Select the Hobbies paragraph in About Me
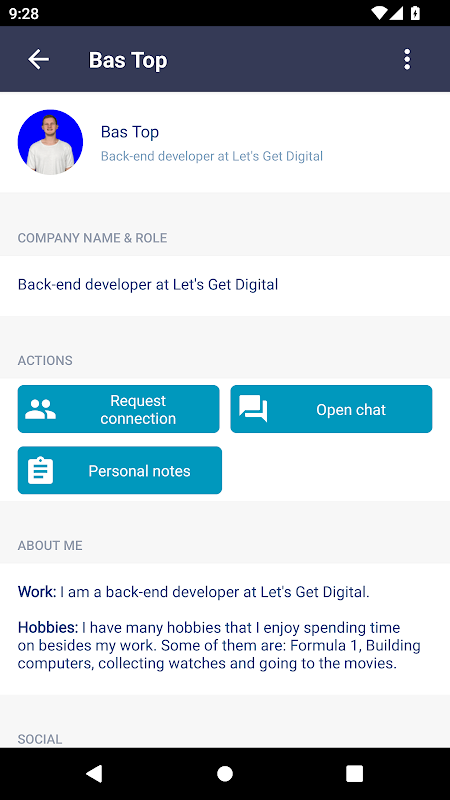The image size is (450, 800). tap(219, 645)
